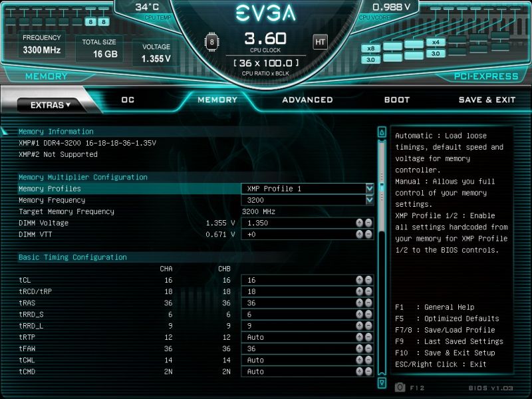
Task: Click the 'Memory Information' section heading
Action: click(x=56, y=132)
